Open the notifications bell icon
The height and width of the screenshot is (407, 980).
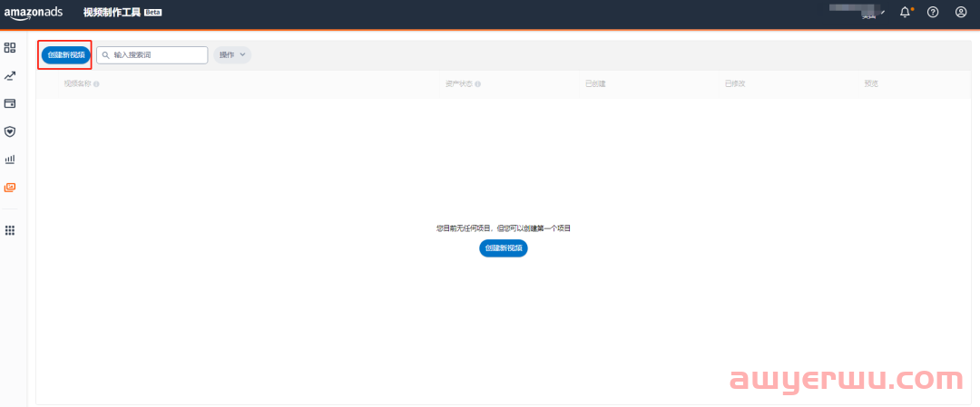coord(905,12)
